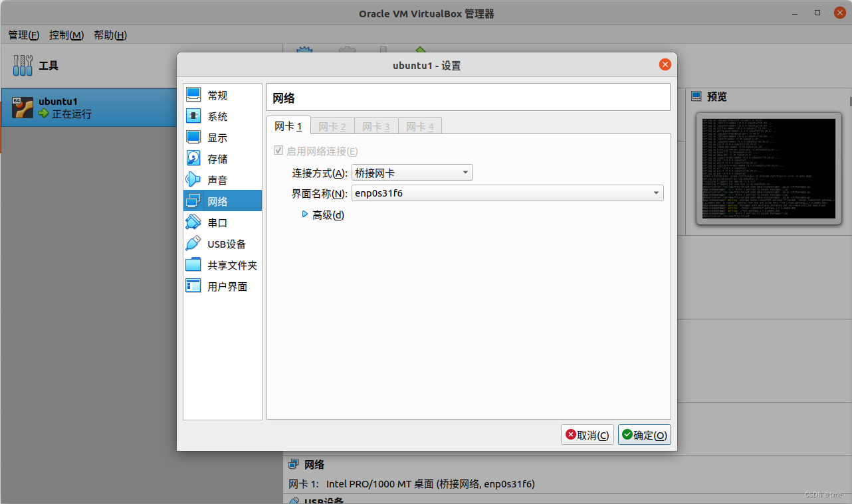This screenshot has width=852, height=504.
Task: Open the 系统 (System) settings category
Action: [x=223, y=116]
